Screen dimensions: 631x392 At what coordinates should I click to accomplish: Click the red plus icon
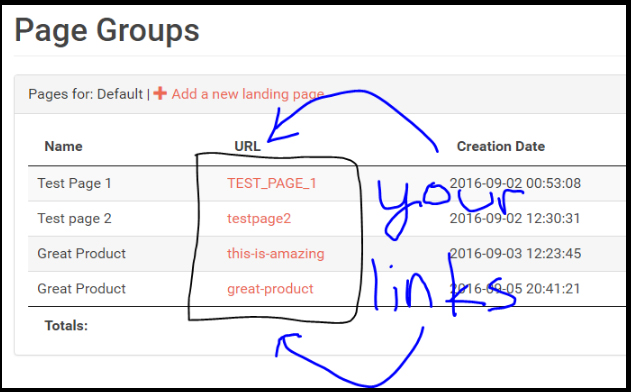tap(160, 93)
